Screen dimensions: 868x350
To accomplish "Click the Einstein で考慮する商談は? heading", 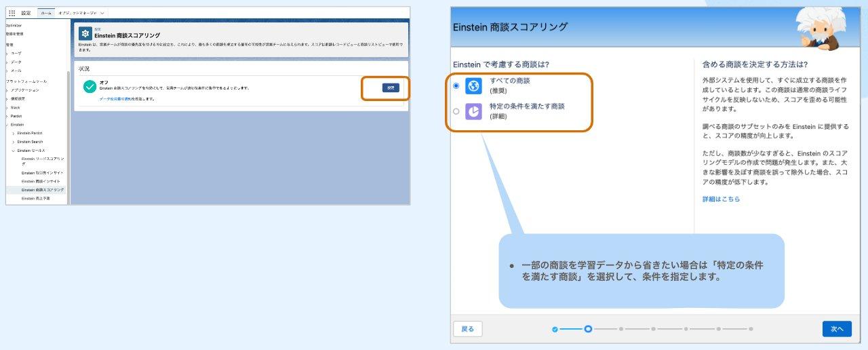I will [x=500, y=64].
